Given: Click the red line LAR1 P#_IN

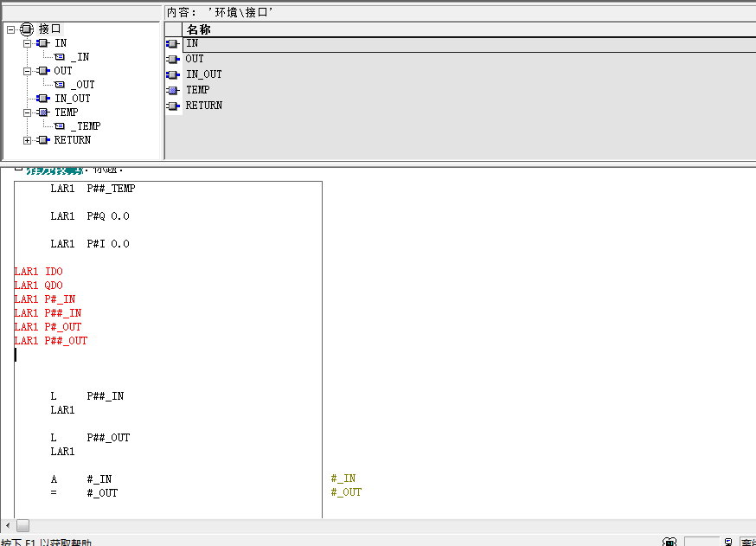Looking at the screenshot, I should tap(45, 299).
